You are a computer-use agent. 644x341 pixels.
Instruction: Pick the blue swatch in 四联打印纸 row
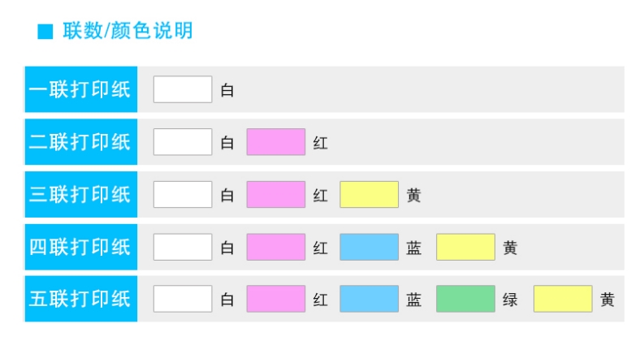(x=369, y=247)
